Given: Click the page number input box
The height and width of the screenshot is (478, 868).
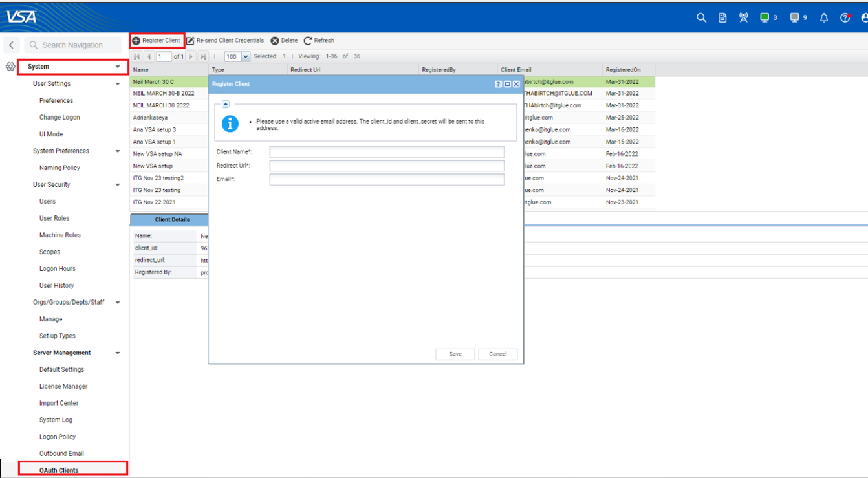Looking at the screenshot, I should (x=164, y=56).
